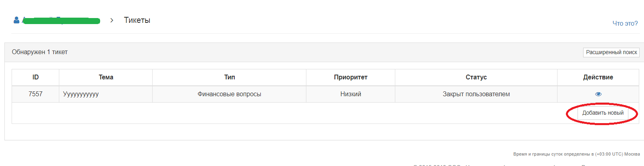This screenshot has width=644, height=166.
Task: Sort table by the ID column header
Action: (x=36, y=77)
